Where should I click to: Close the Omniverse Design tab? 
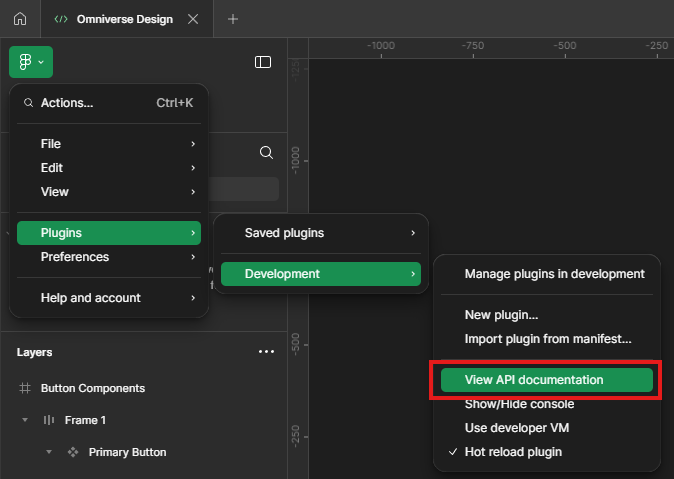point(193,19)
